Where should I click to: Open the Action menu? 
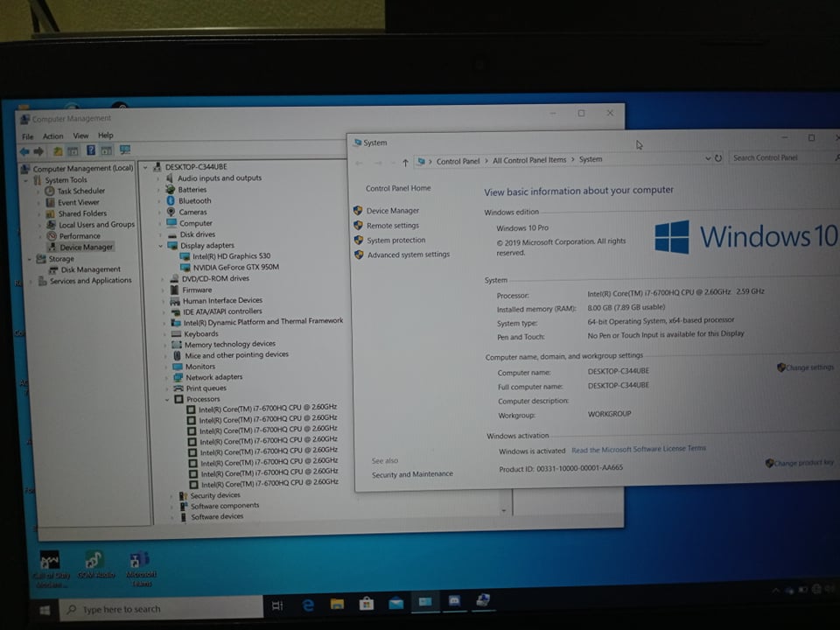point(53,136)
